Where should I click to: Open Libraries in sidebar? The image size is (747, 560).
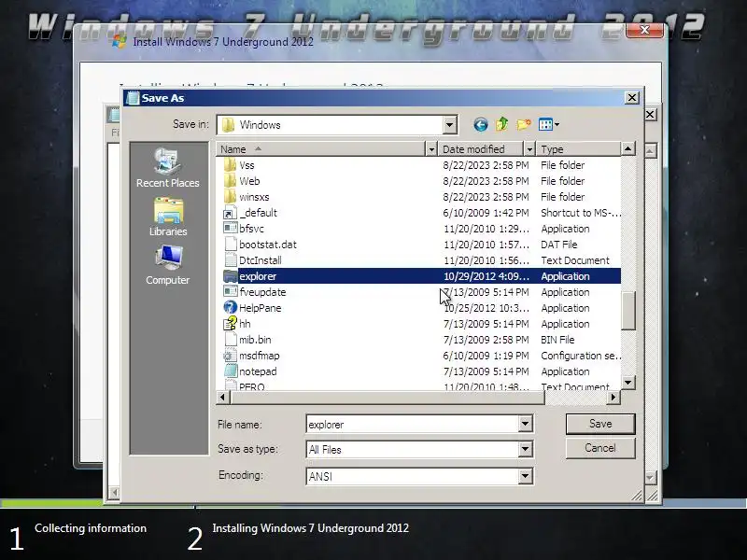tap(168, 217)
